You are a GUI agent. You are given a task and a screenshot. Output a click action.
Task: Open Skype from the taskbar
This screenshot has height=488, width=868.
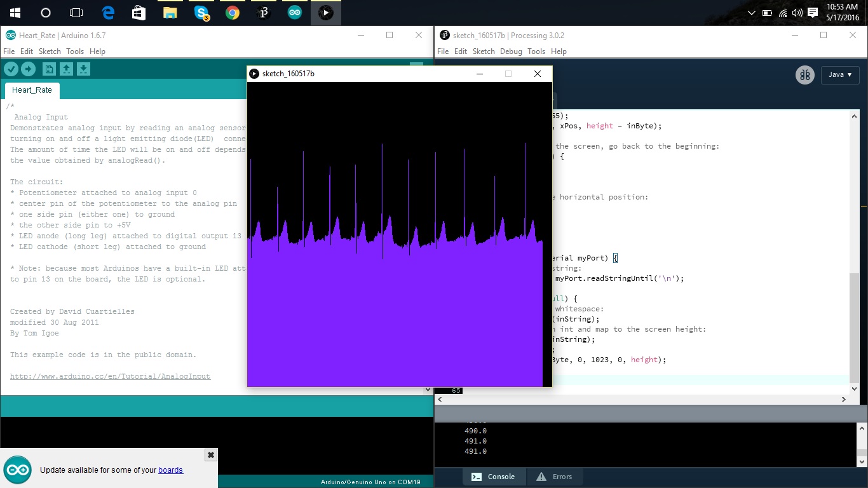point(202,13)
